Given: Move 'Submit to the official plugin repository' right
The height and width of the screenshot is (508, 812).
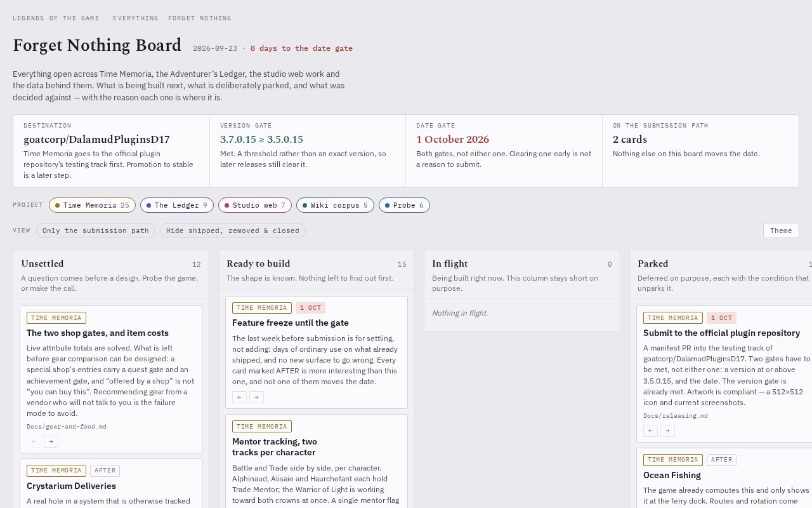Looking at the screenshot, I should click(x=667, y=431).
